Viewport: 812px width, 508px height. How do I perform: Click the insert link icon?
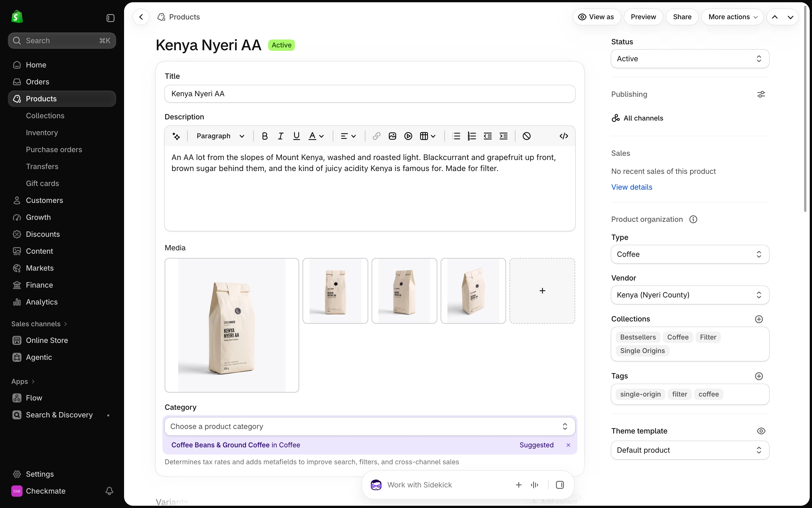(x=376, y=136)
